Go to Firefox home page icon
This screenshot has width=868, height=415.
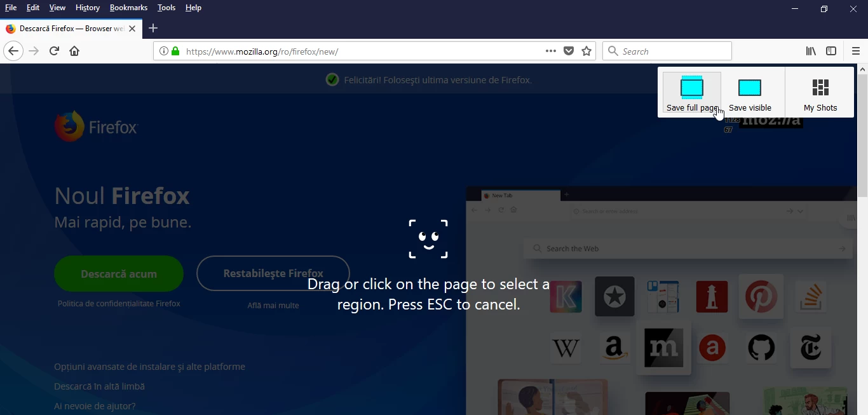click(74, 51)
